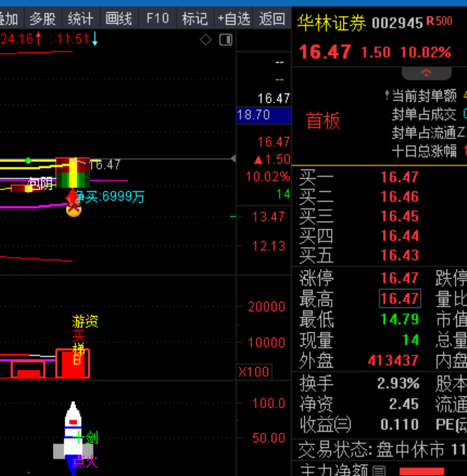Click the 收益(三) value 0.110
Screen dimensions: 467x476
pos(400,425)
